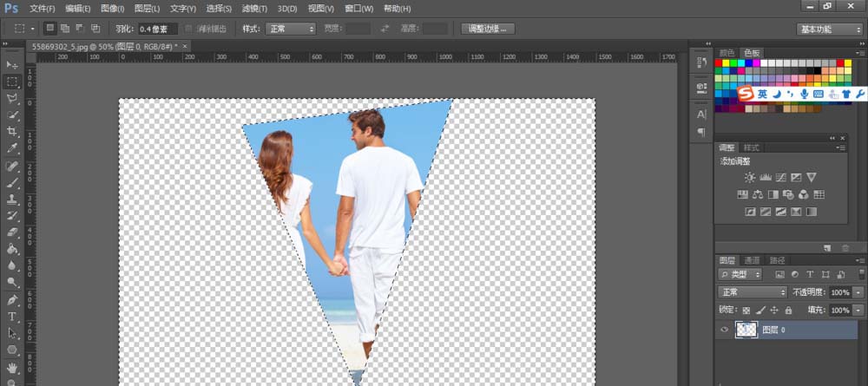Switch to the 通道 channels tab
This screenshot has width=868, height=386.
click(752, 260)
